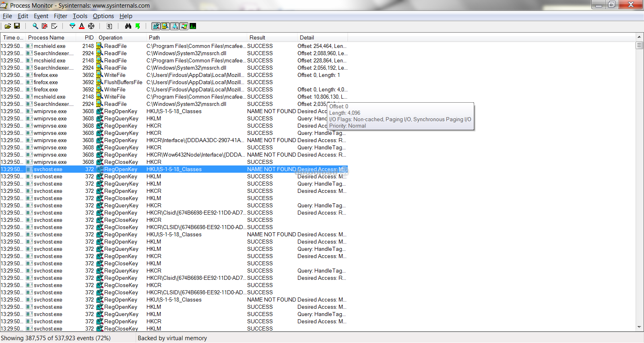Viewport: 644px width, 343px height.
Task: Open the Filter dialog funnel icon
Action: click(72, 26)
